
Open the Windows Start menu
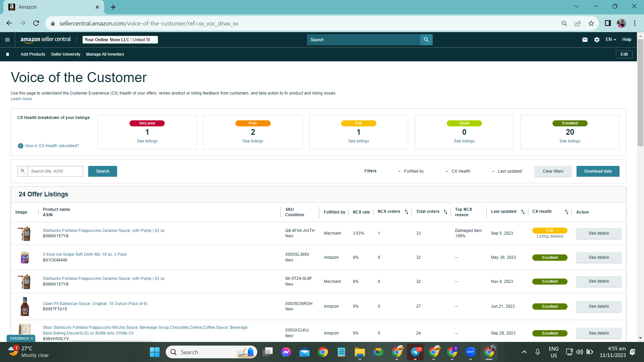click(155, 352)
